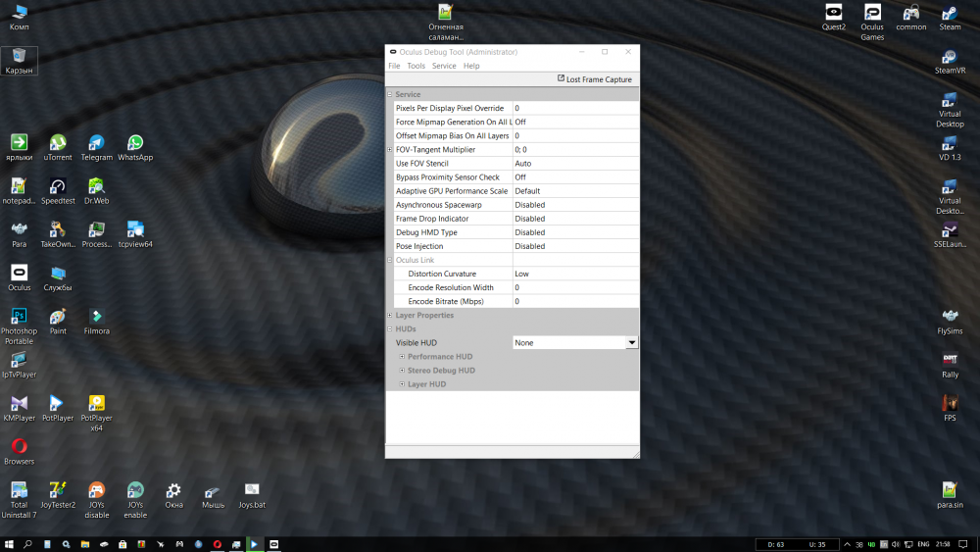Select the Asynchronous Spacewarp value field

(x=574, y=205)
